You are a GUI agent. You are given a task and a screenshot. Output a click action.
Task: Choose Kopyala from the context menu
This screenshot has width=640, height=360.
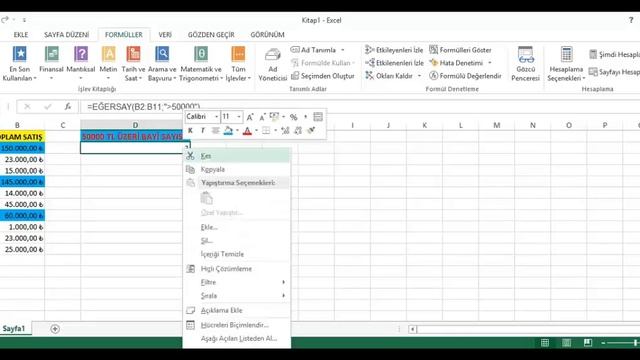(x=237, y=169)
